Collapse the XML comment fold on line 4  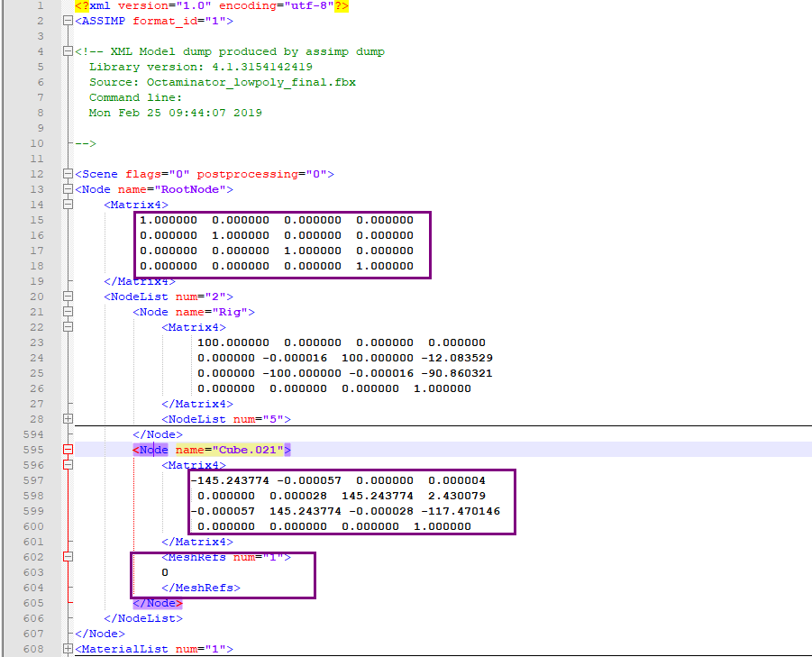click(68, 51)
